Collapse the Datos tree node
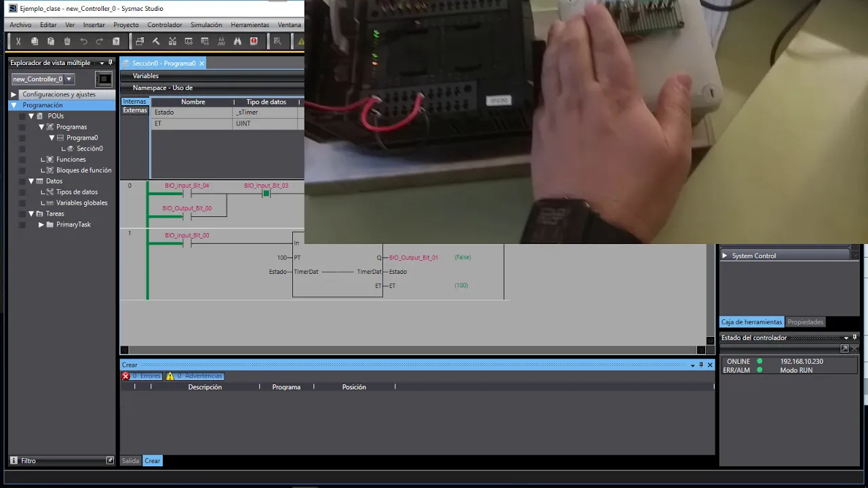 (31, 181)
